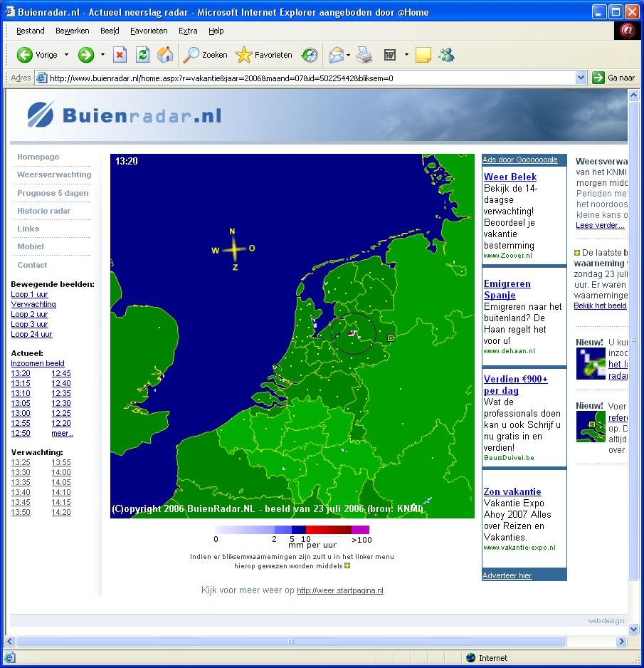
Task: Print page using printer icon
Action: pyautogui.click(x=364, y=55)
